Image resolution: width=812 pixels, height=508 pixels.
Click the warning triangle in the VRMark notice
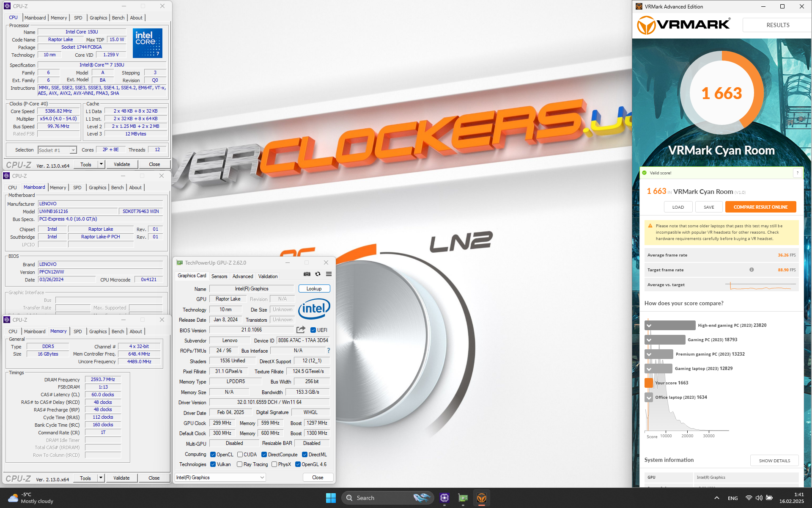(x=650, y=226)
